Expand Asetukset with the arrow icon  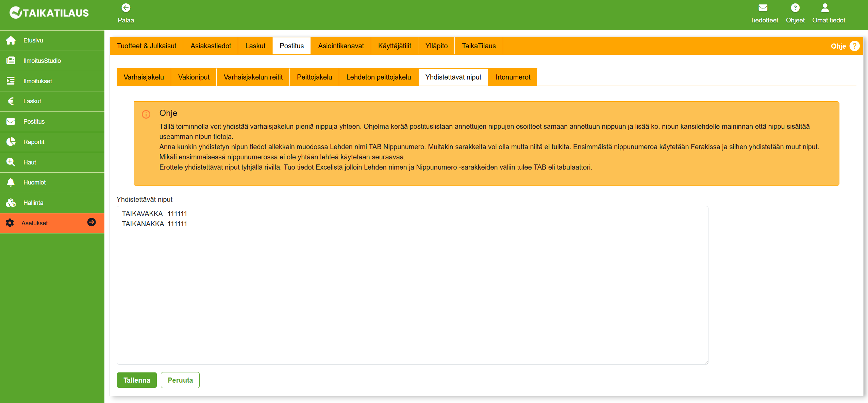coord(91,222)
